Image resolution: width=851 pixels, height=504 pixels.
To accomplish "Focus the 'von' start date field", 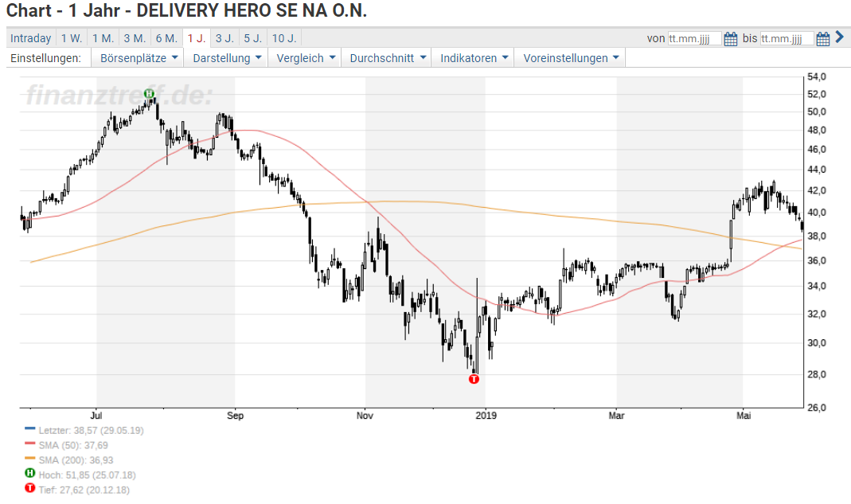I will [695, 38].
